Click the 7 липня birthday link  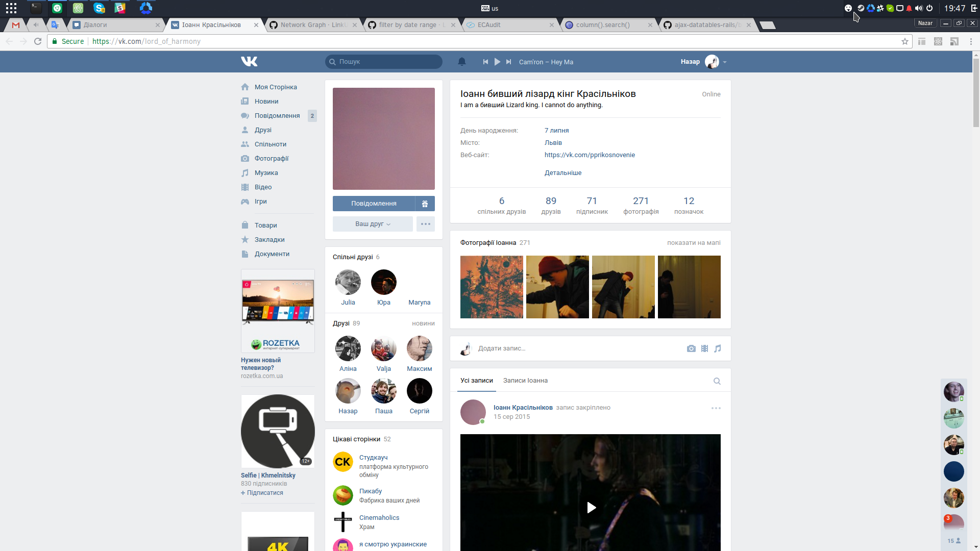tap(556, 131)
